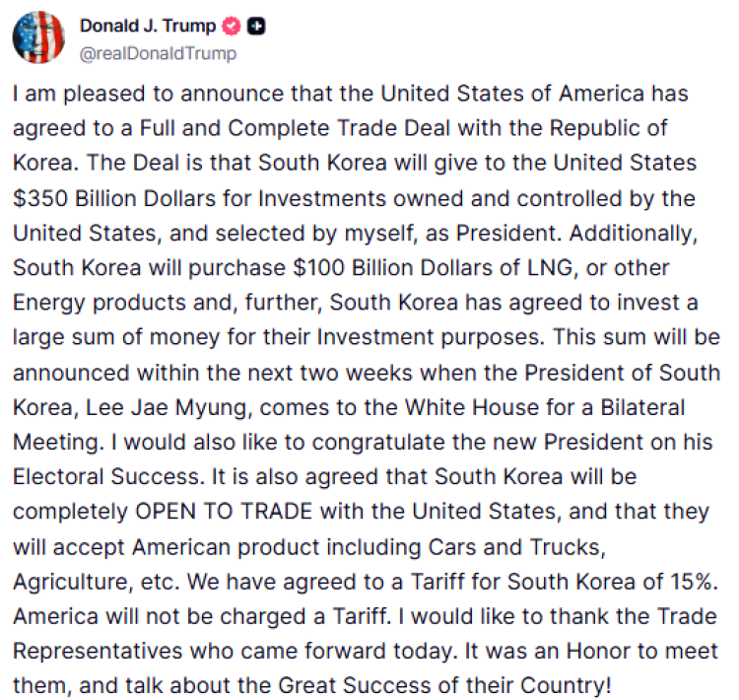The image size is (739, 700).
Task: Open the @realDonaldTrump handle link
Action: coord(158,53)
